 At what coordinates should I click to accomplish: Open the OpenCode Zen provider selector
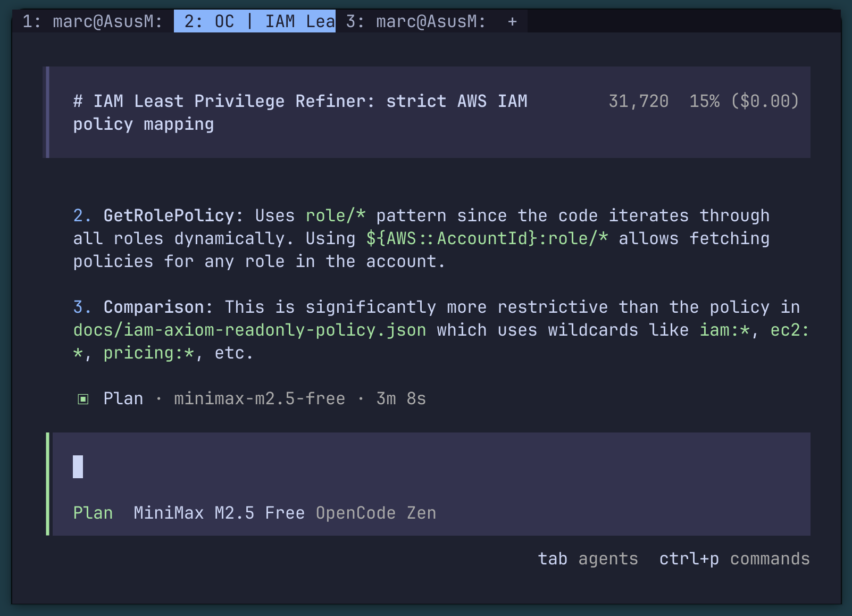coord(375,512)
